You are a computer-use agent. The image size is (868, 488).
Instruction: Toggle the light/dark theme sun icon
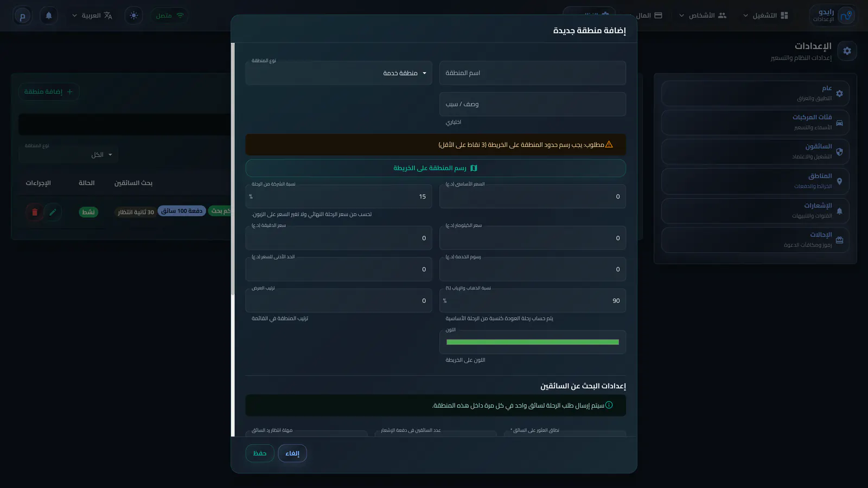(x=134, y=16)
